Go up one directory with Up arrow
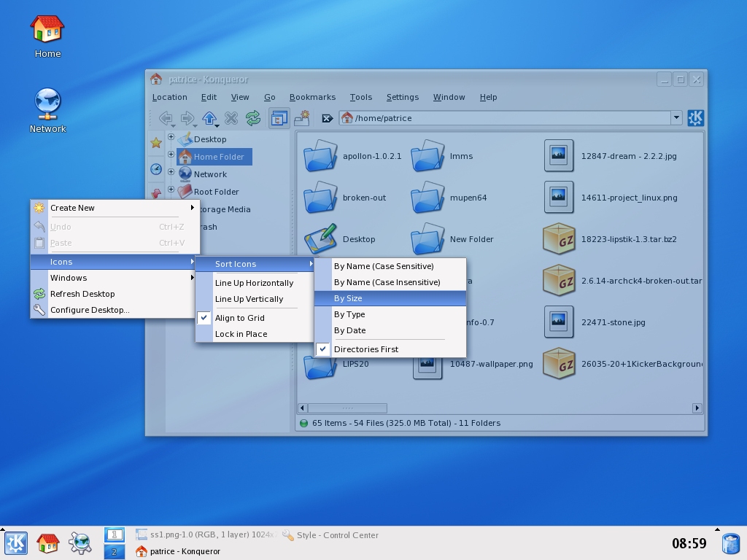The height and width of the screenshot is (560, 747). click(x=209, y=117)
